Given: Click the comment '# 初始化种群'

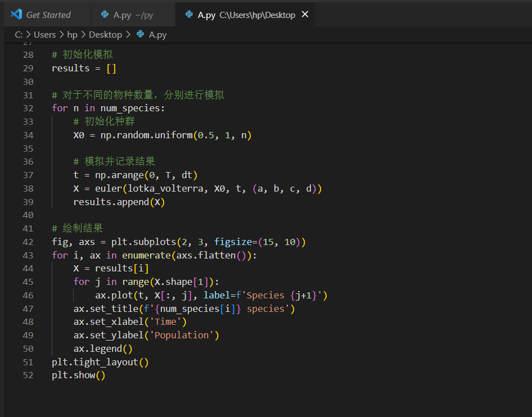Looking at the screenshot, I should tap(104, 121).
